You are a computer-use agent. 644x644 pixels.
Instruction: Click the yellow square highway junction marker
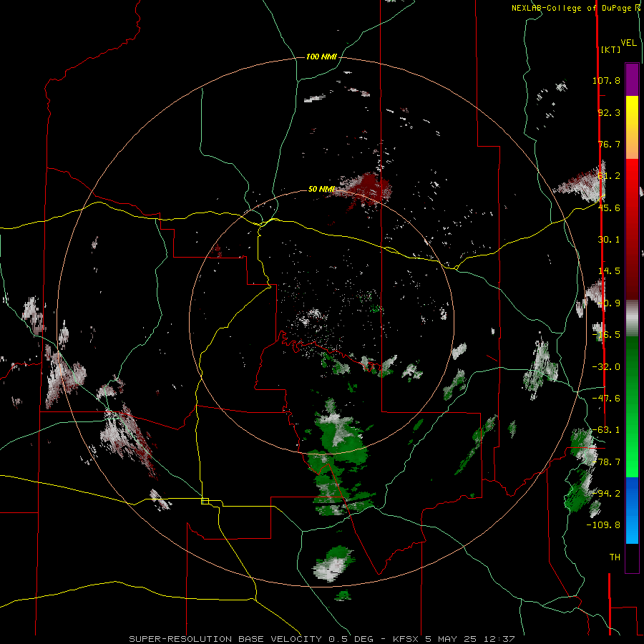pos(205,501)
